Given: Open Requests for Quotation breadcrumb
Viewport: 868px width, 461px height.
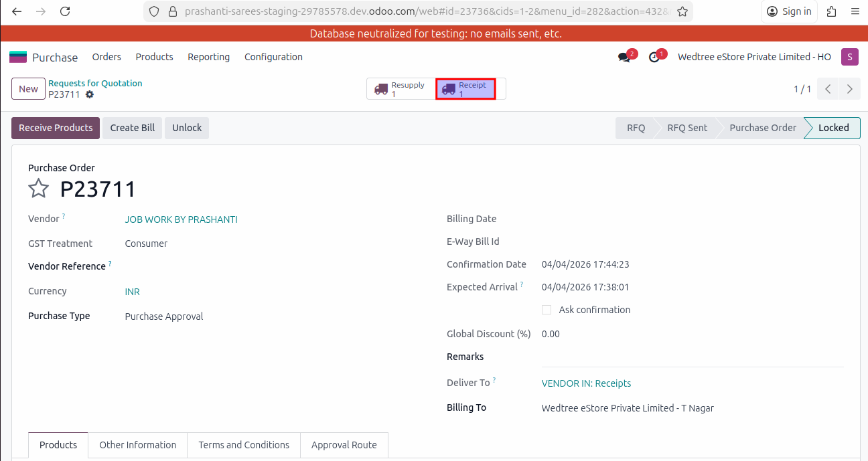Looking at the screenshot, I should point(95,83).
